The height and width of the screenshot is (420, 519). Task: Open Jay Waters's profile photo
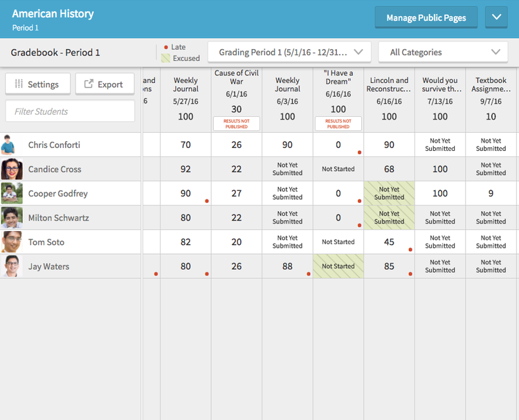coord(12,266)
